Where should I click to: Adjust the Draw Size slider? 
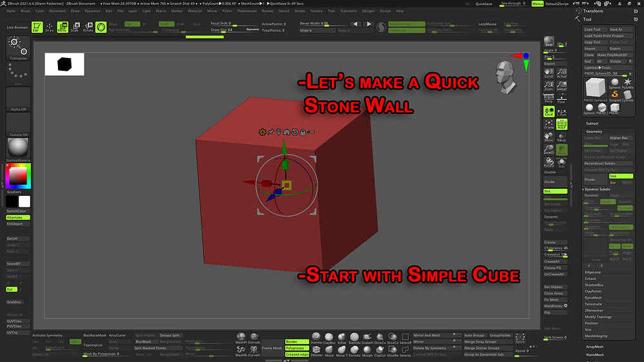[x=234, y=30]
